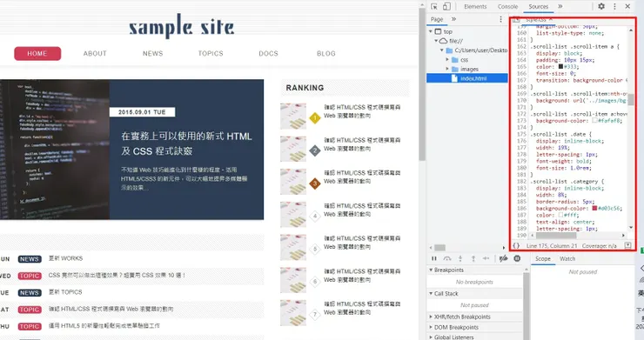Click the images folder icon

(455, 70)
